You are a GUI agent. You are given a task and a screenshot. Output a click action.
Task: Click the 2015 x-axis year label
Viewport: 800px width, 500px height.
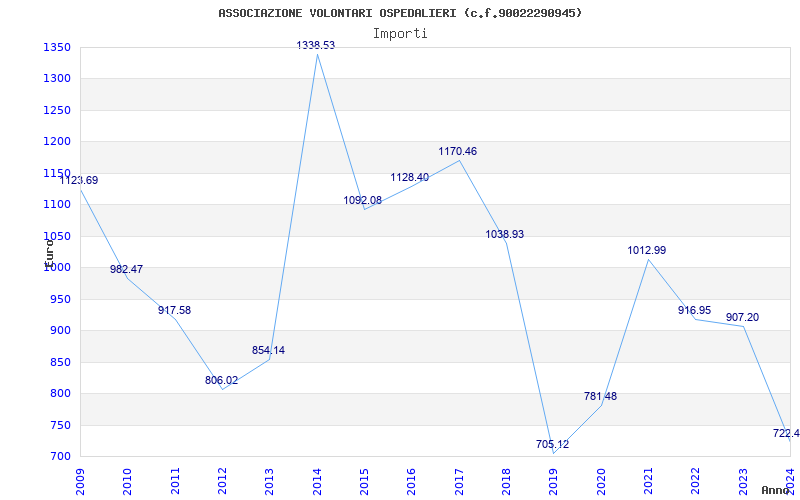tap(364, 482)
